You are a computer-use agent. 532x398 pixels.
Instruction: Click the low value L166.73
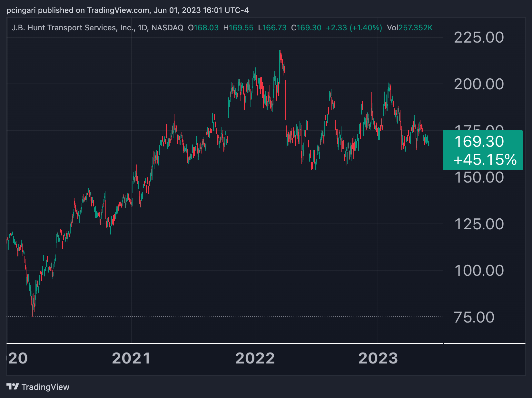[x=272, y=28]
